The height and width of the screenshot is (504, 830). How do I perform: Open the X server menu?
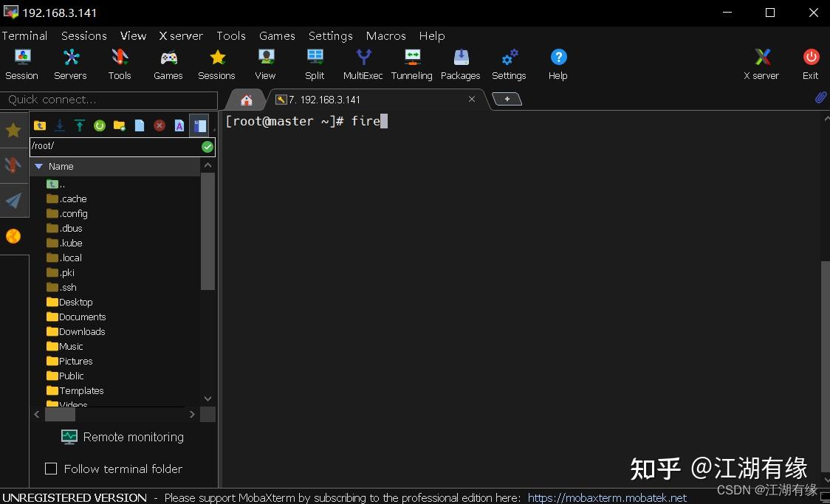coord(181,35)
